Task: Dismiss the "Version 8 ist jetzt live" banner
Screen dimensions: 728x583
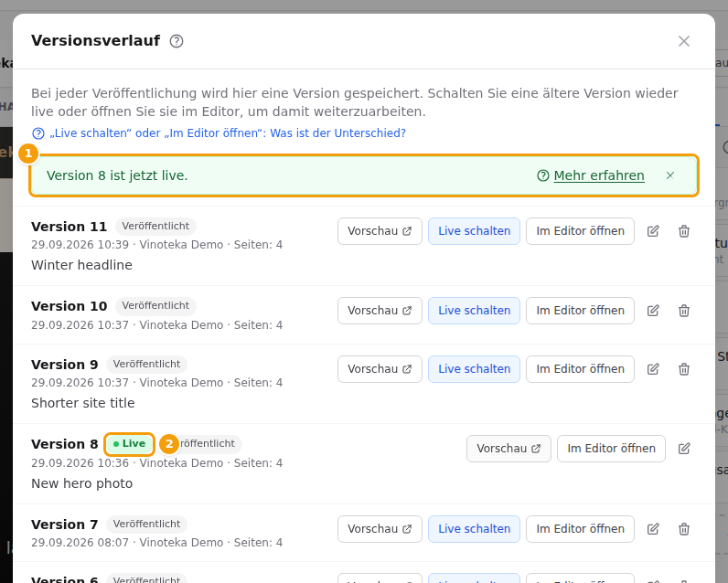Action: 669,175
